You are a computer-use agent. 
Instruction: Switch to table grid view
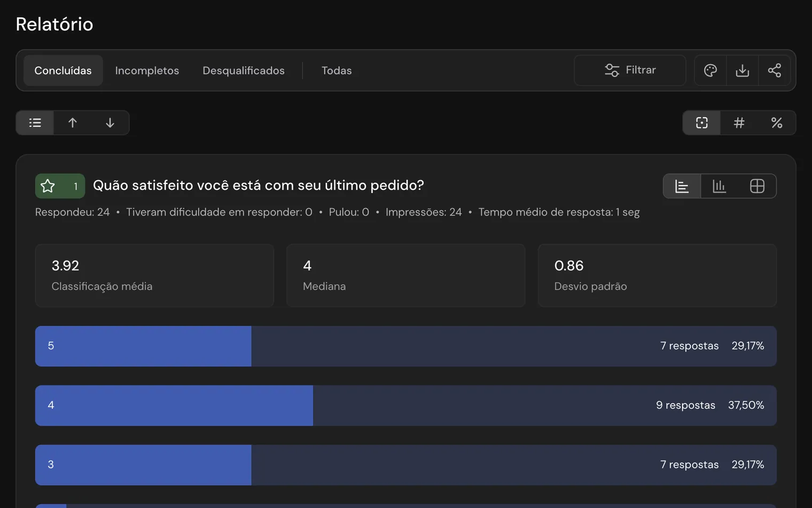pos(757,186)
